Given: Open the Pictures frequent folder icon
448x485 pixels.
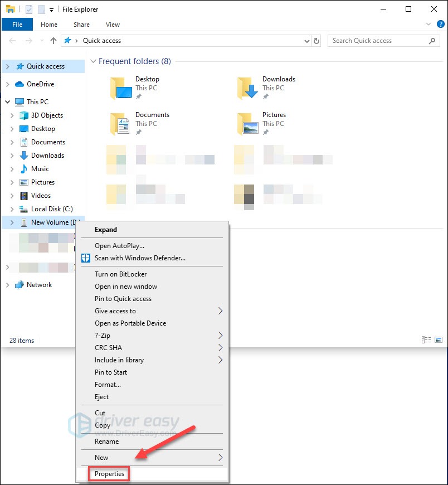Looking at the screenshot, I should pyautogui.click(x=248, y=124).
